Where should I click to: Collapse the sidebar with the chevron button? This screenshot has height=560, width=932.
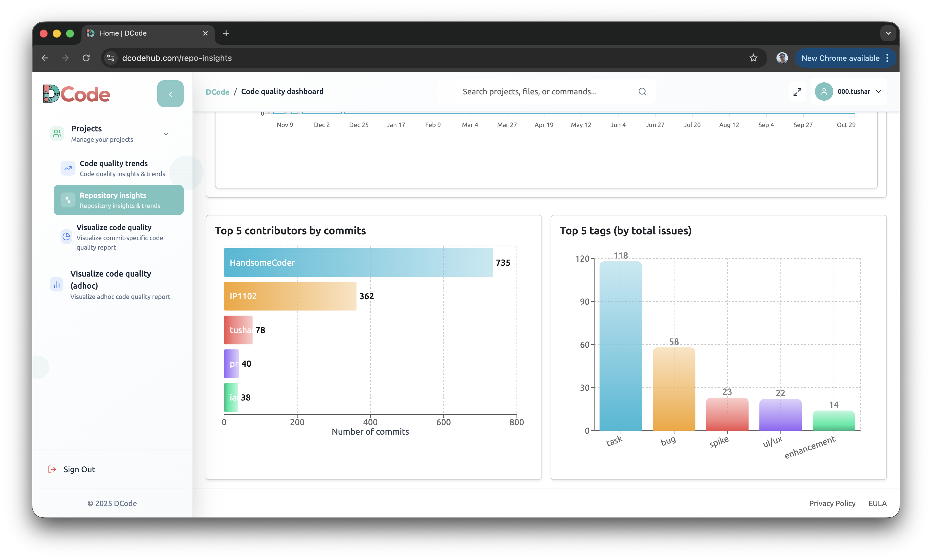pos(170,94)
